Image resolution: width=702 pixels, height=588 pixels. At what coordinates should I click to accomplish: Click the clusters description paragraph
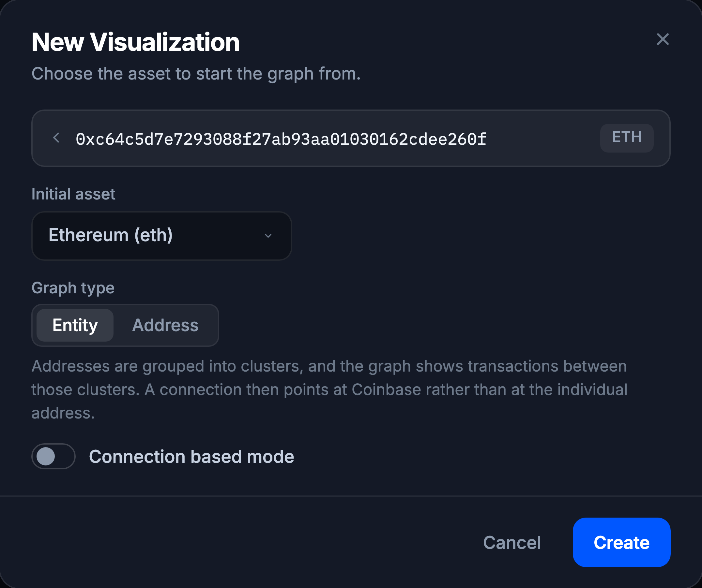329,390
